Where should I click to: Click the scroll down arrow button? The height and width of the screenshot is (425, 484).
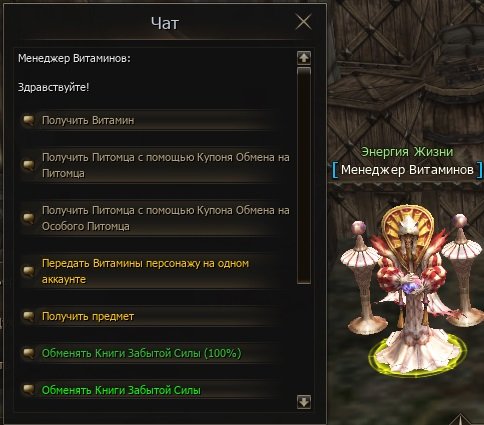coord(304,402)
